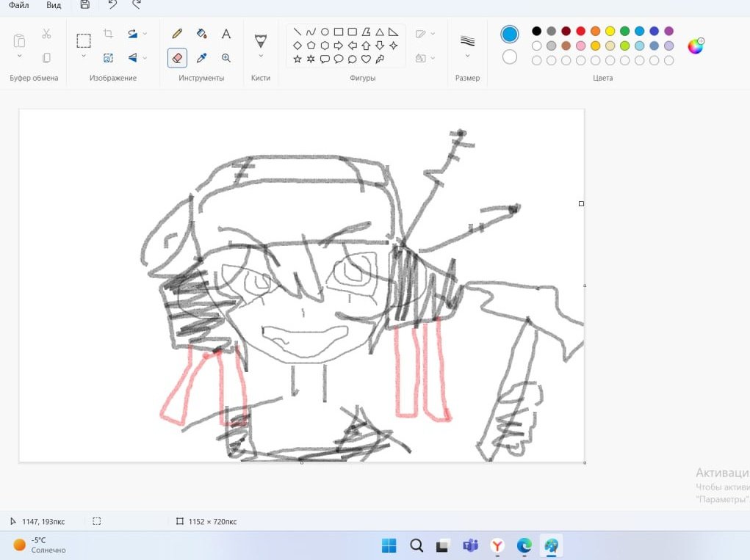Expand the rotate/flip dropdown in Изображение

(x=144, y=34)
